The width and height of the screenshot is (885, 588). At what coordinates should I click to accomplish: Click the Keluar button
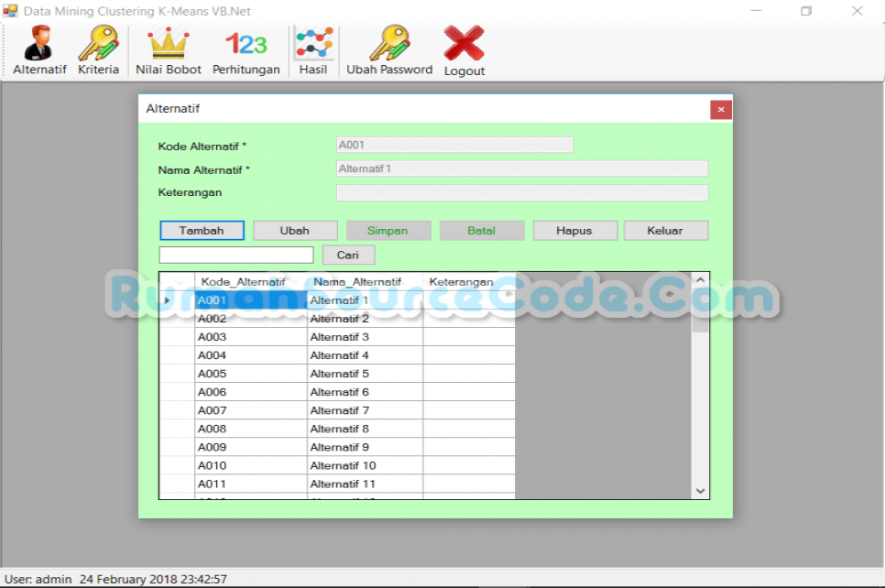[x=665, y=231]
